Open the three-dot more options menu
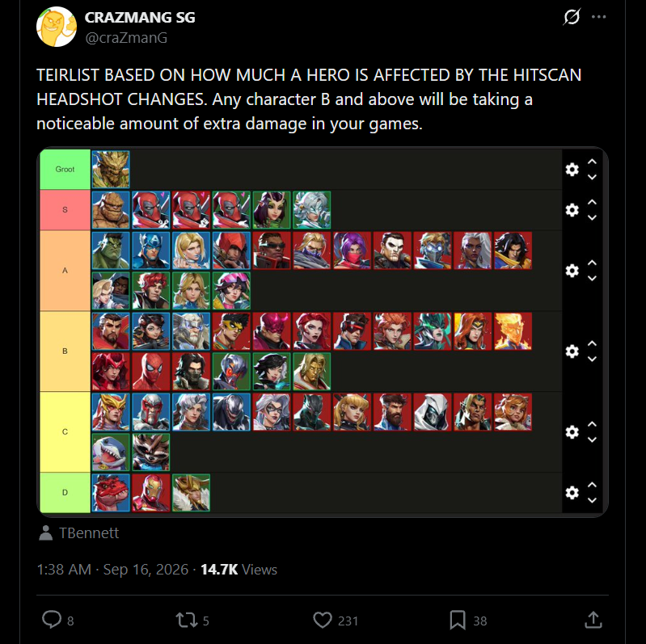 (x=598, y=17)
